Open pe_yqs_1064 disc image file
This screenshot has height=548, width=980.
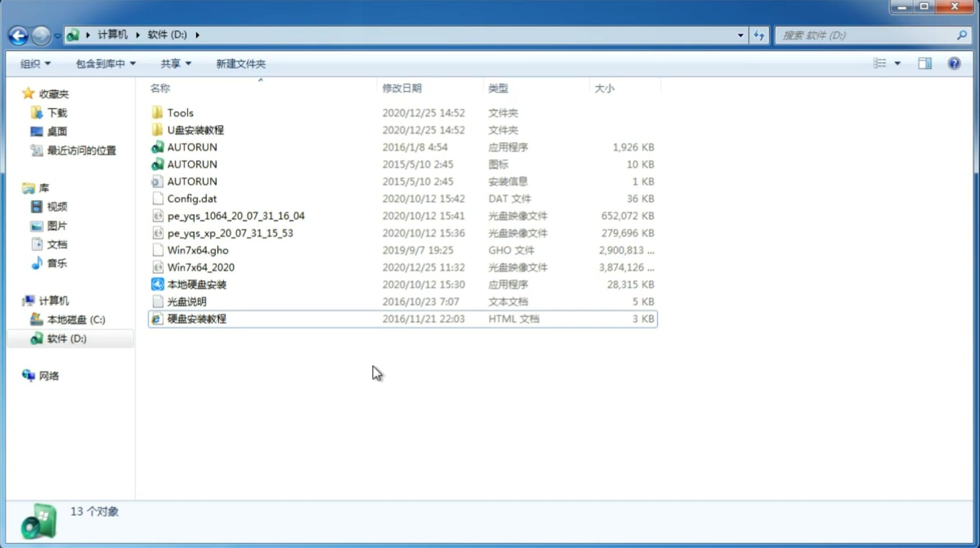(x=236, y=216)
